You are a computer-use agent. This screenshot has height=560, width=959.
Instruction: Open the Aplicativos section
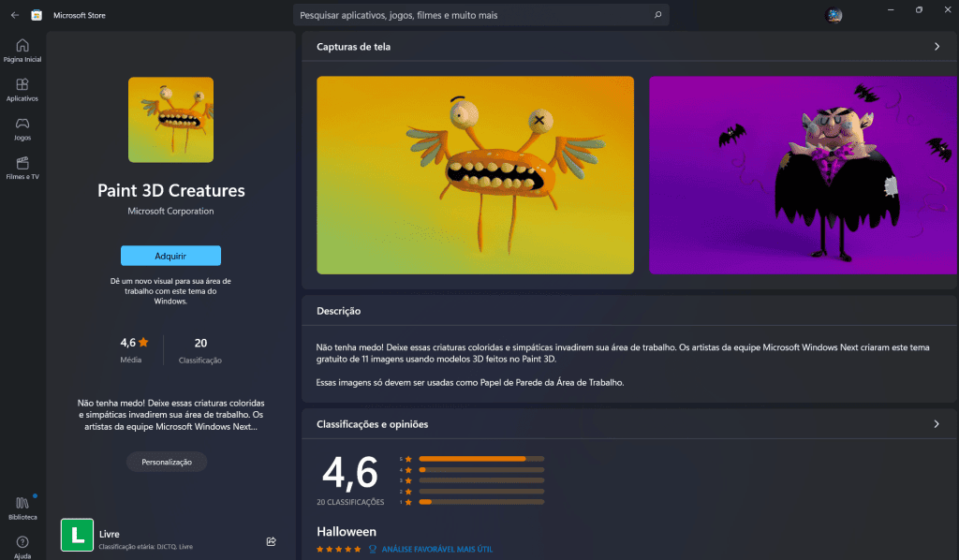coord(22,90)
